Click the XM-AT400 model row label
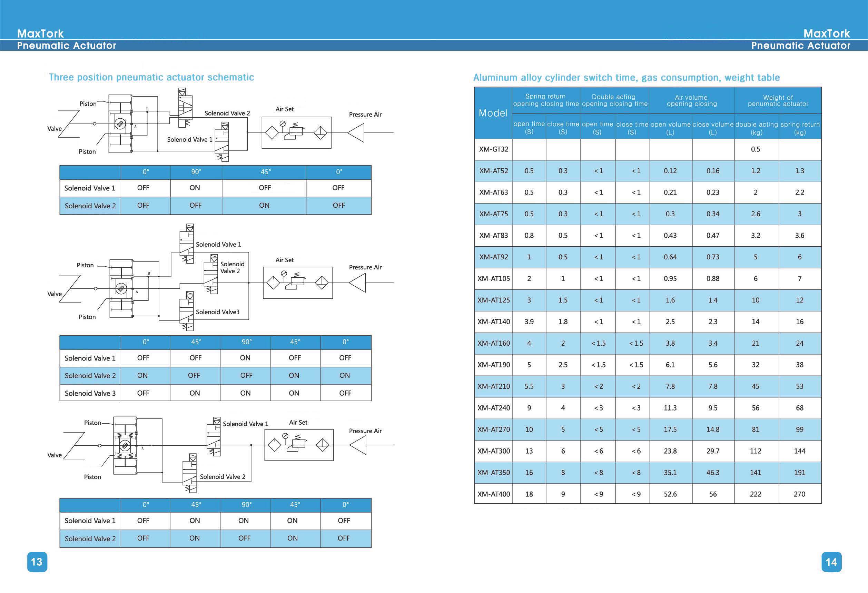Viewport: 868px width, 593px height. tap(493, 494)
